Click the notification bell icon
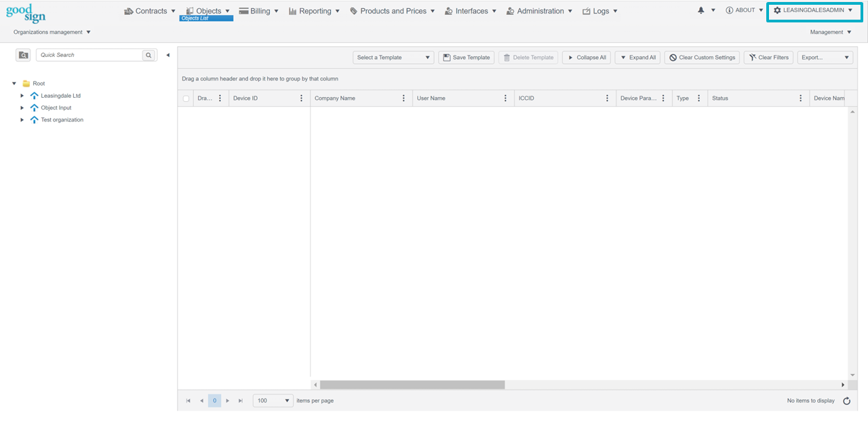Viewport: 868px width, 429px height. [701, 10]
